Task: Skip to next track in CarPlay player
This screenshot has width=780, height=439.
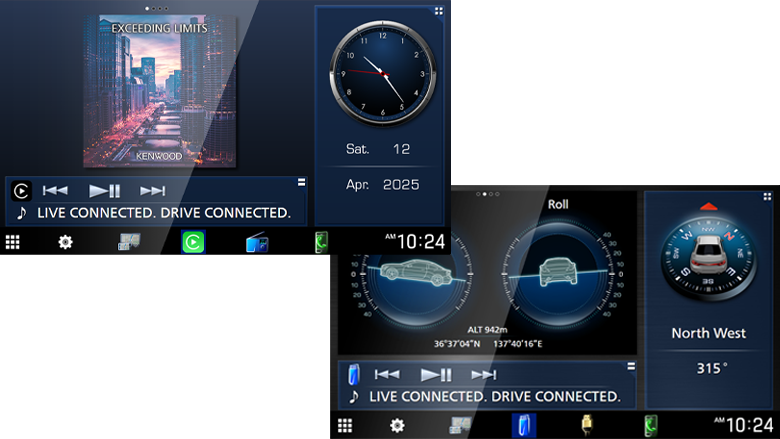Action: 152,190
